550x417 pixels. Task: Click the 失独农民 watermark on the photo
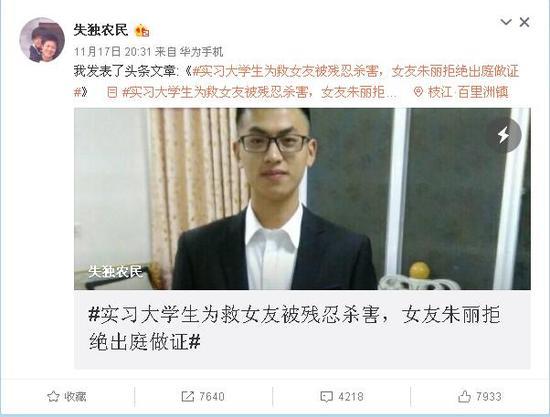click(x=115, y=271)
